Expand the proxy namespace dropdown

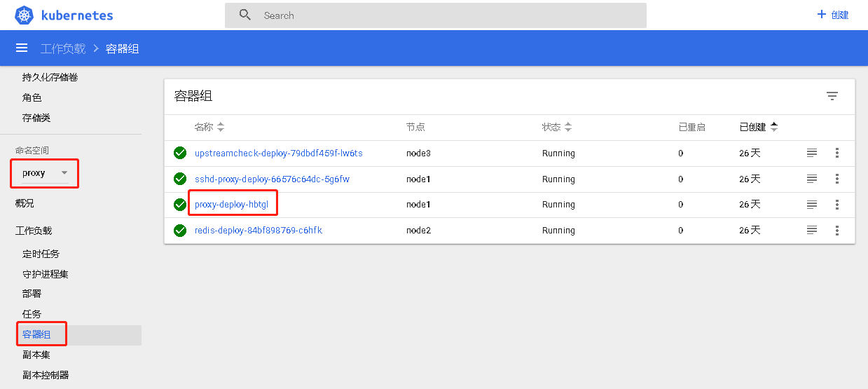point(64,173)
